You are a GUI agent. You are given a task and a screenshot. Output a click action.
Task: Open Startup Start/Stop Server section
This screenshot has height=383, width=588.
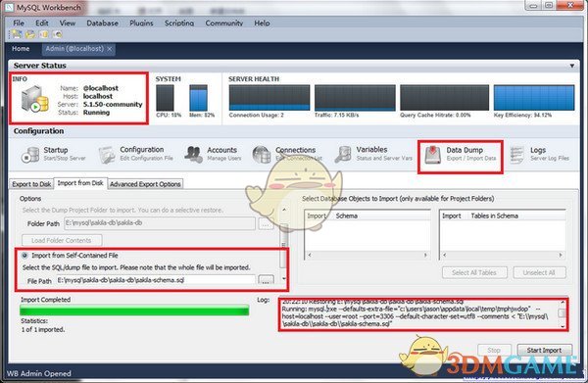click(54, 154)
